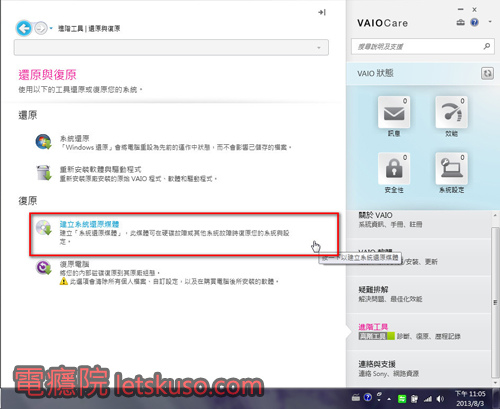This screenshot has height=409, width=500.
Task: Click the taskbar clock showing 11:05
Action: pyautogui.click(x=470, y=398)
